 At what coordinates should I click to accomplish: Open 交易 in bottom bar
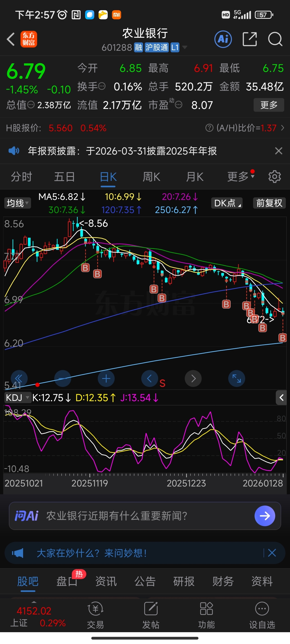click(x=95, y=616)
